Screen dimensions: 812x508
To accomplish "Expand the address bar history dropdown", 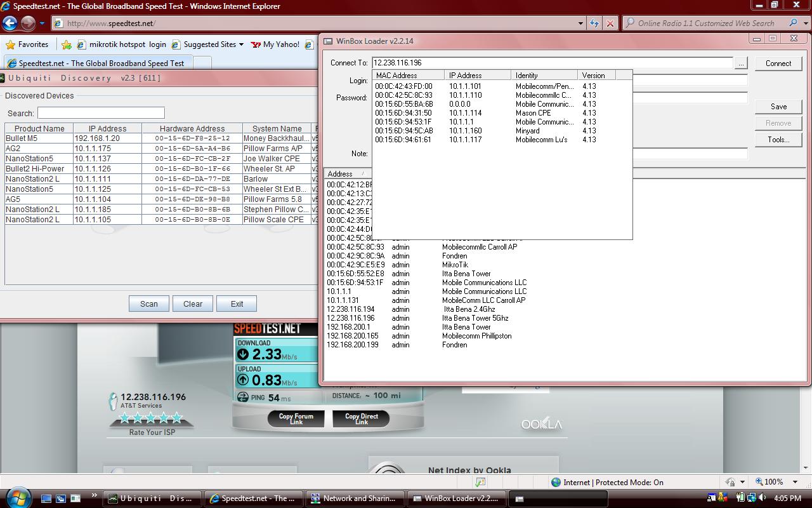I will tap(580, 23).
